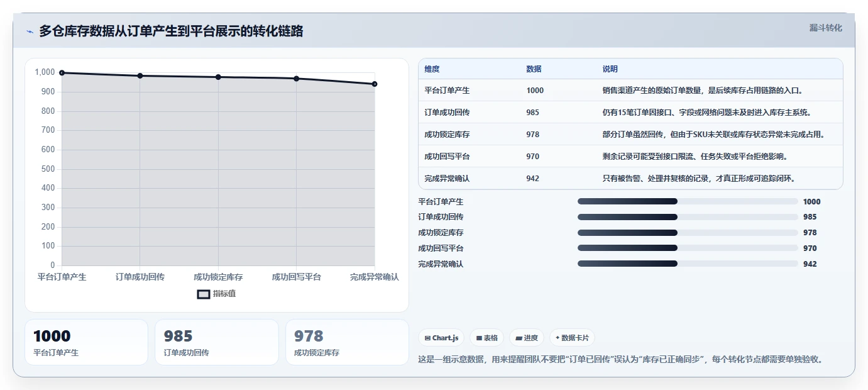Click the 成功锁定库存 progress bar
This screenshot has width=868, height=390.
[x=688, y=233]
